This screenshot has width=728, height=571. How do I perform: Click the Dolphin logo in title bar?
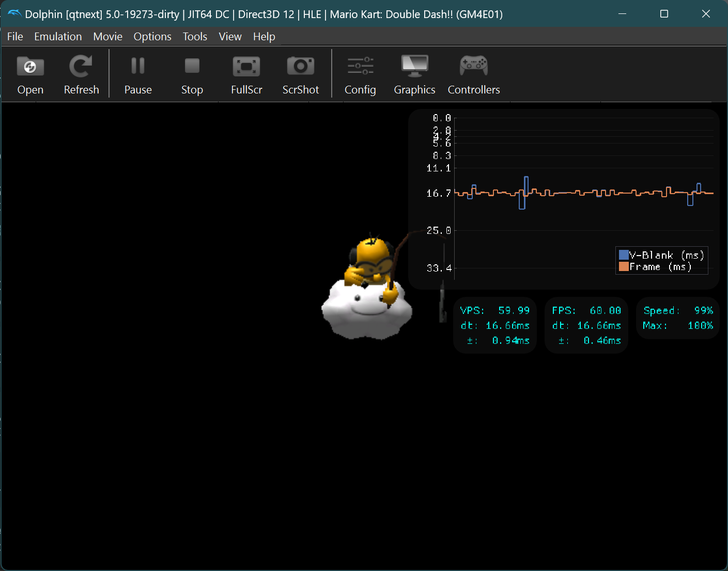coord(14,14)
